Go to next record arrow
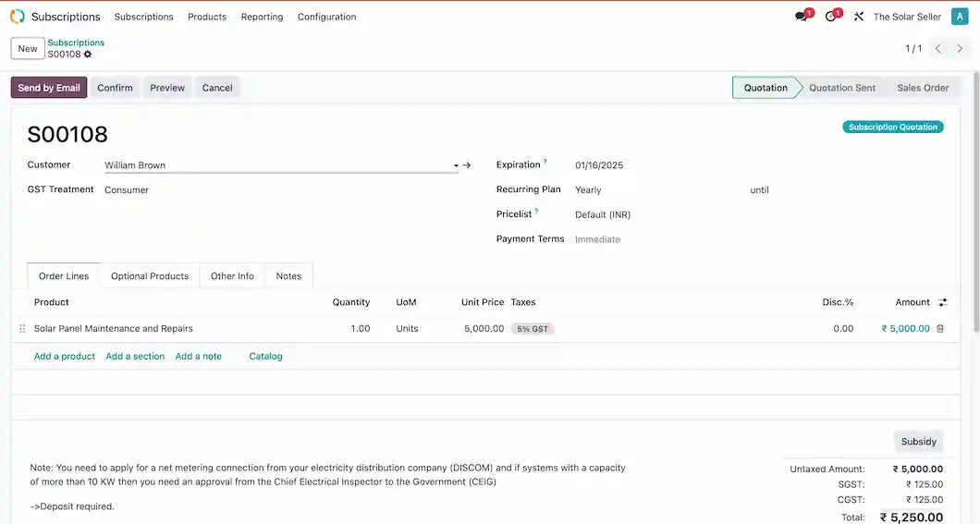 (x=961, y=49)
